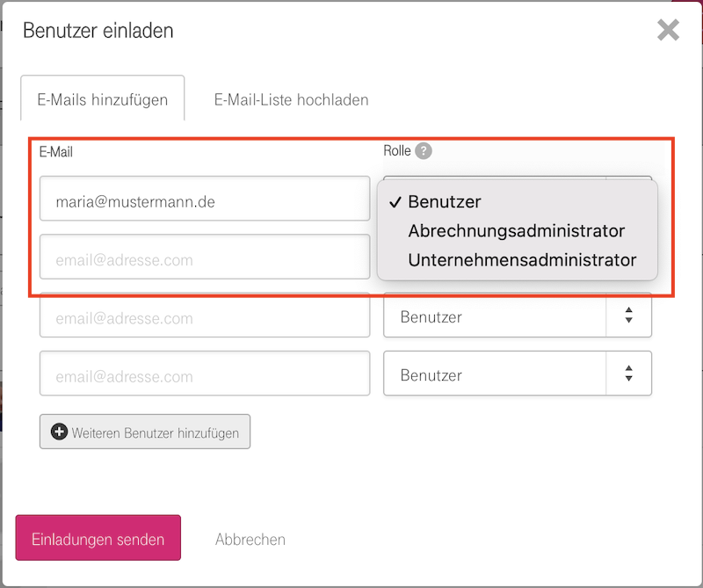Screen dimensions: 703x588
Task: Focus the second row email field
Action: point(204,260)
